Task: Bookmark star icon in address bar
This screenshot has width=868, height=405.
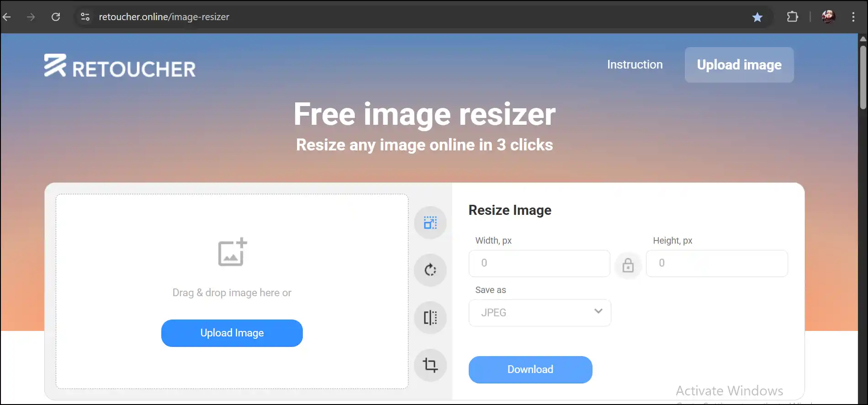Action: pyautogui.click(x=757, y=17)
